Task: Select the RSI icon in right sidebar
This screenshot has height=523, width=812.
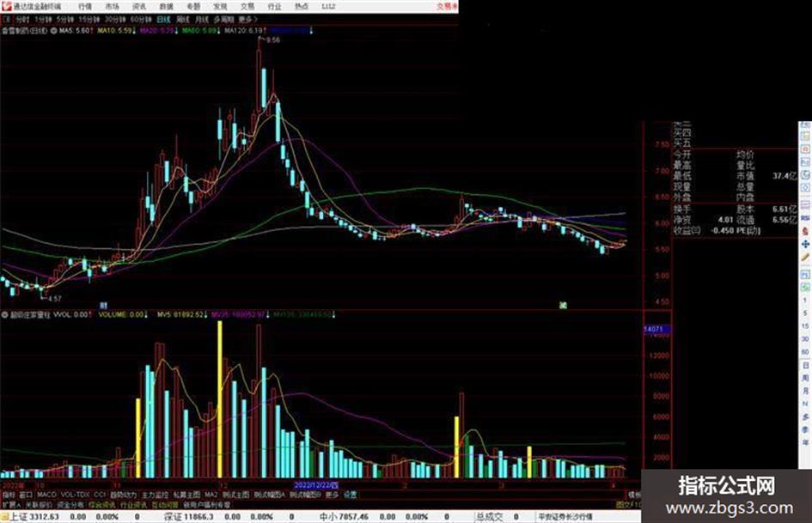Action: pyautogui.click(x=805, y=218)
